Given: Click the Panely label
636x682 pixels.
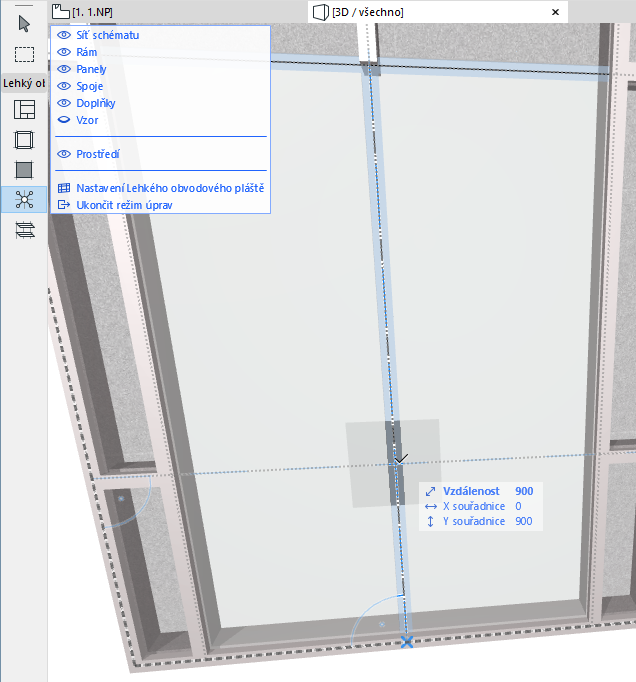Looking at the screenshot, I should (91, 69).
